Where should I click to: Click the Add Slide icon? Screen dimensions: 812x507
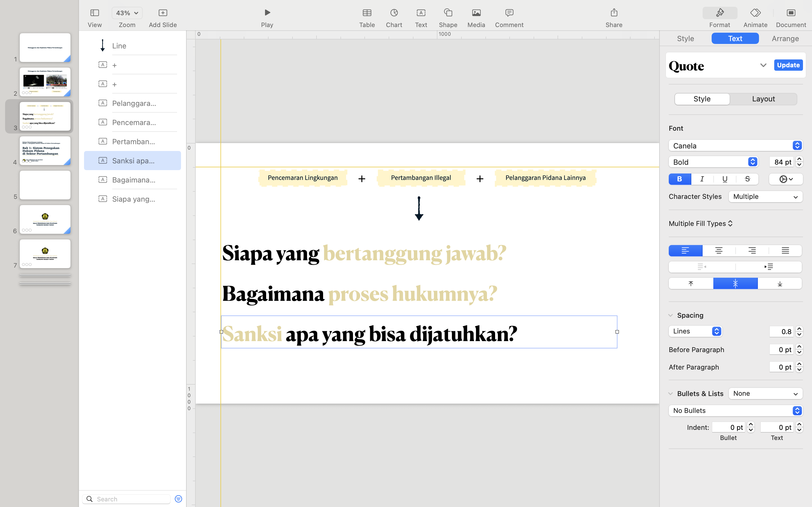pos(163,13)
